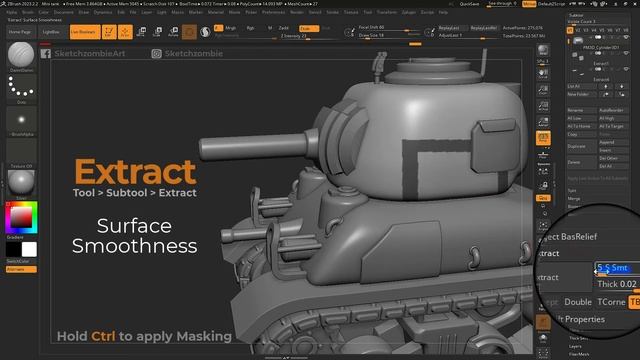
Task: Click the BPR render icon on right shelf
Action: (543, 51)
